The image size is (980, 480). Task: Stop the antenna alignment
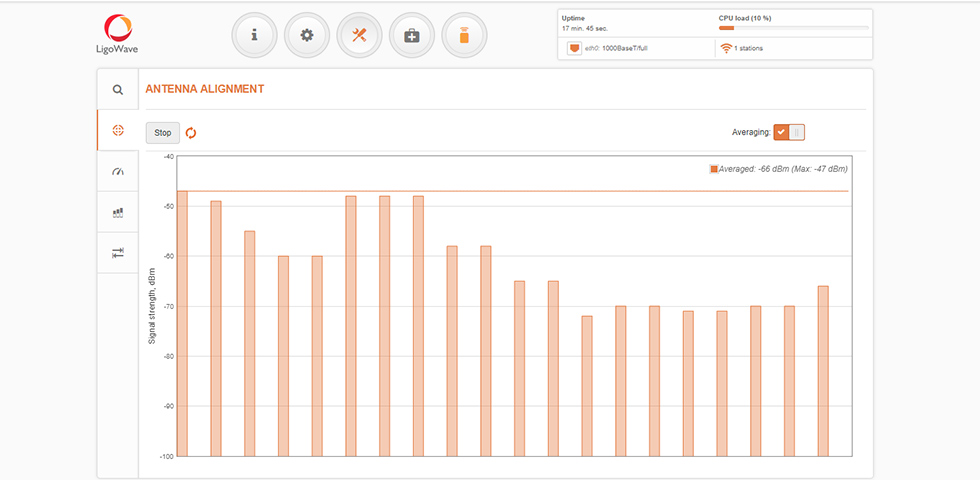162,132
